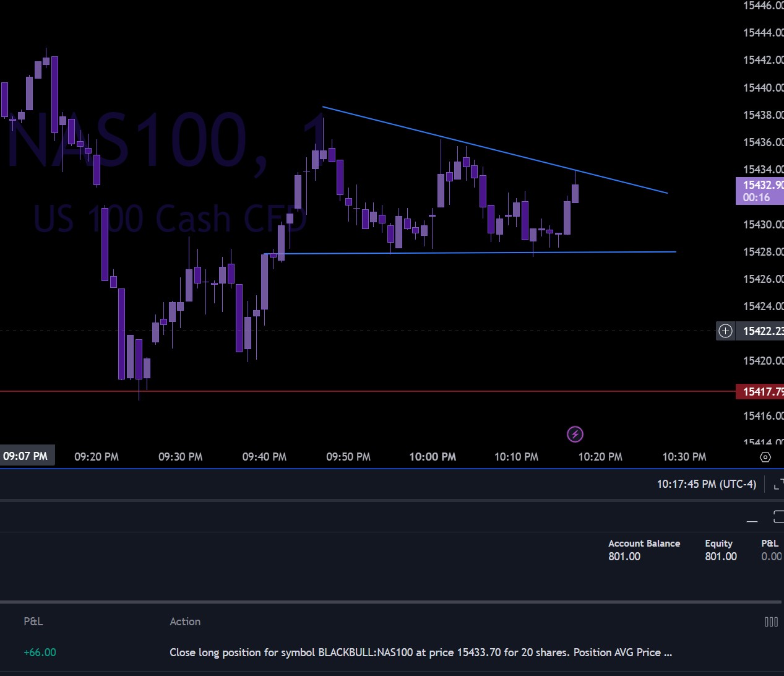The width and height of the screenshot is (784, 676).
Task: Open the Close long position NAS100 history row
Action: pos(421,652)
